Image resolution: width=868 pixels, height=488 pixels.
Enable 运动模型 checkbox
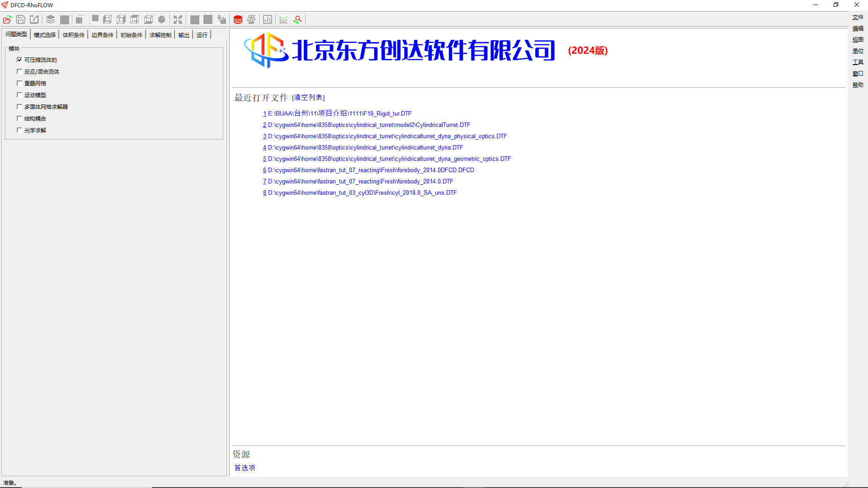(19, 95)
